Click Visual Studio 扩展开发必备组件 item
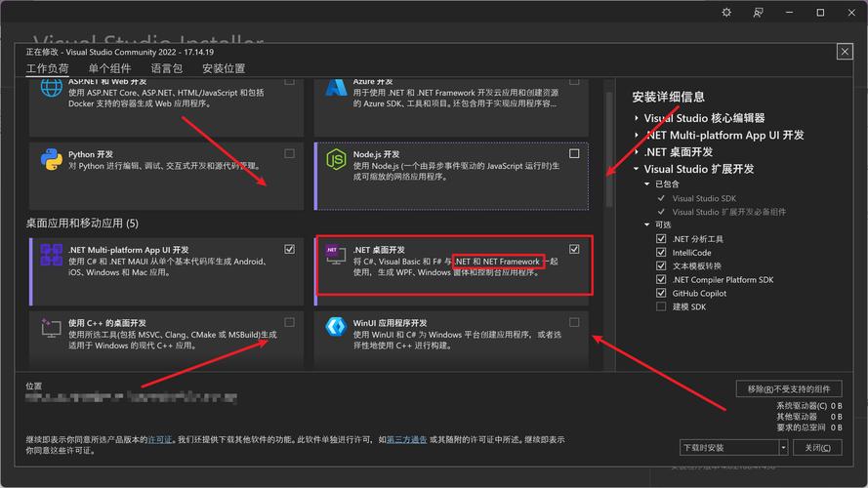Image resolution: width=868 pixels, height=488 pixels. pos(729,212)
